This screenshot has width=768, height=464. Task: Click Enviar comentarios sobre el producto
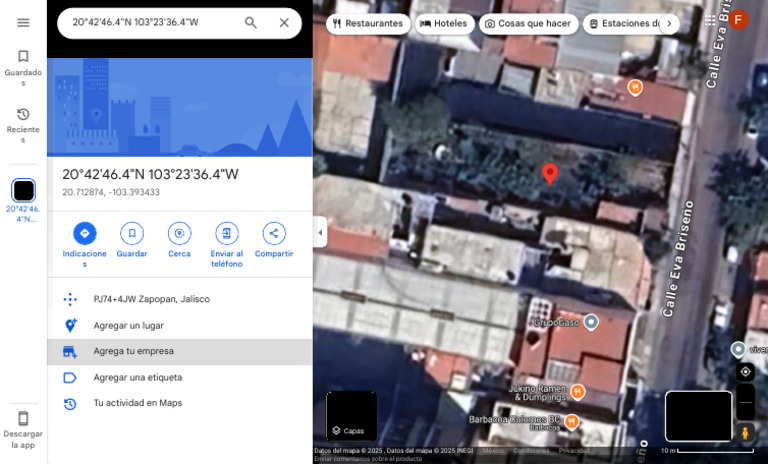click(x=368, y=459)
